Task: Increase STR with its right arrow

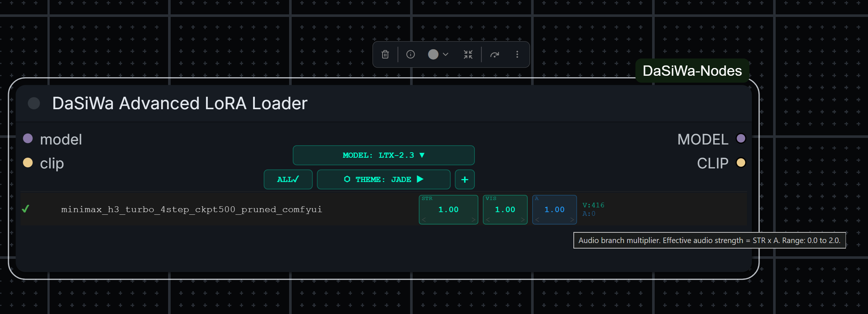Action: (473, 220)
